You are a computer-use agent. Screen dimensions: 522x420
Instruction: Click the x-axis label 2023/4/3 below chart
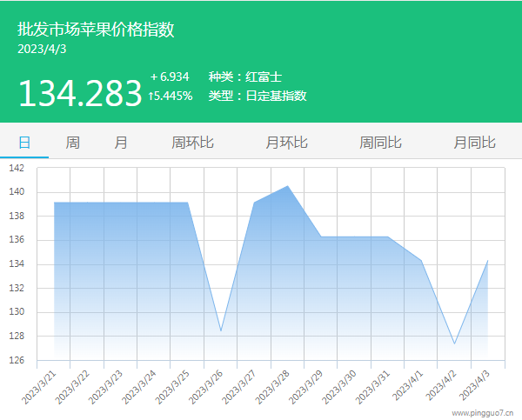[475, 385]
